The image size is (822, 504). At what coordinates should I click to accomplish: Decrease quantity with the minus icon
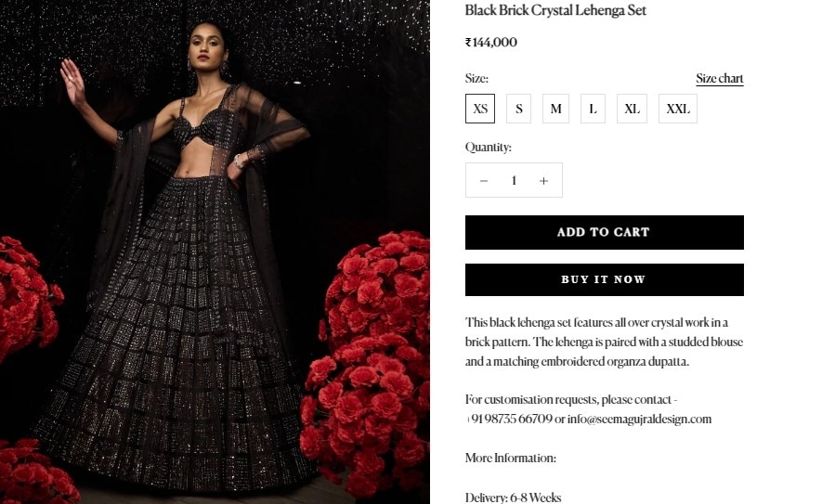(x=483, y=181)
